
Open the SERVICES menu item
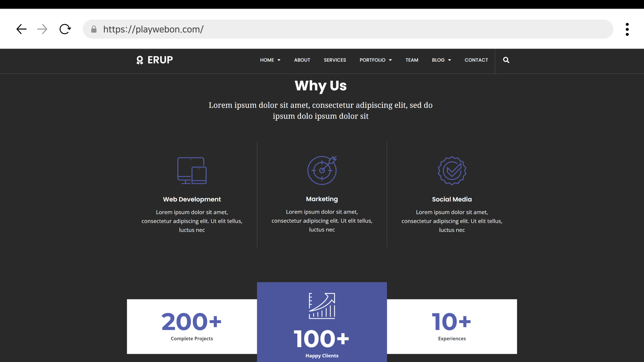tap(335, 60)
